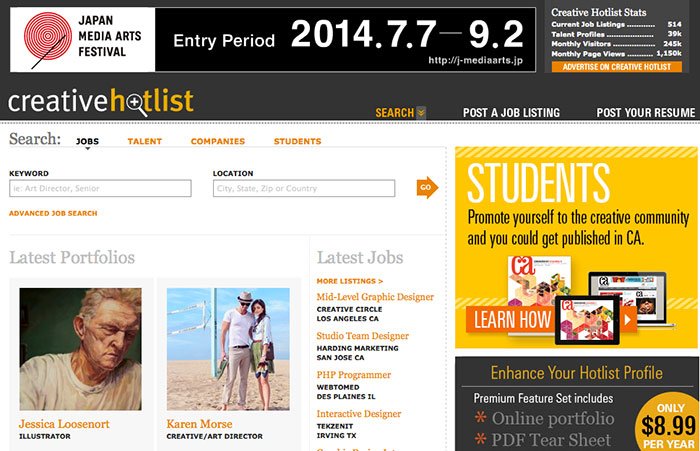
Task: Click Creative Hotlist Stats heading
Action: [x=598, y=13]
